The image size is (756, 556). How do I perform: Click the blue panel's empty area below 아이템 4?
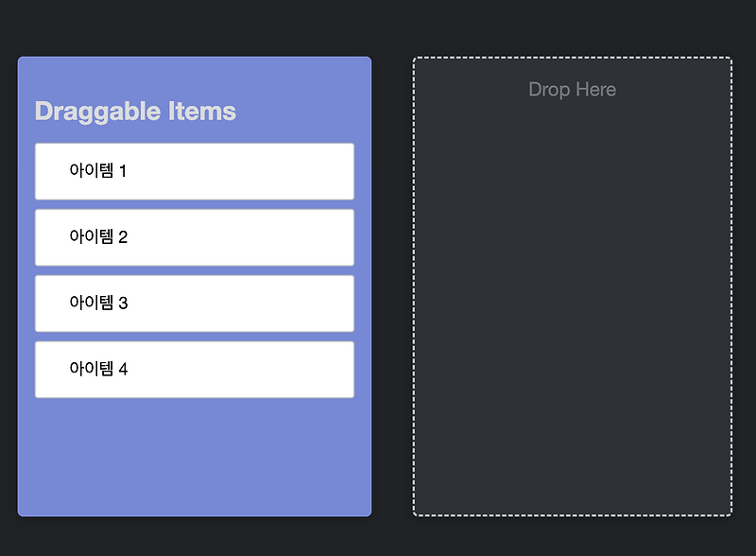click(194, 459)
